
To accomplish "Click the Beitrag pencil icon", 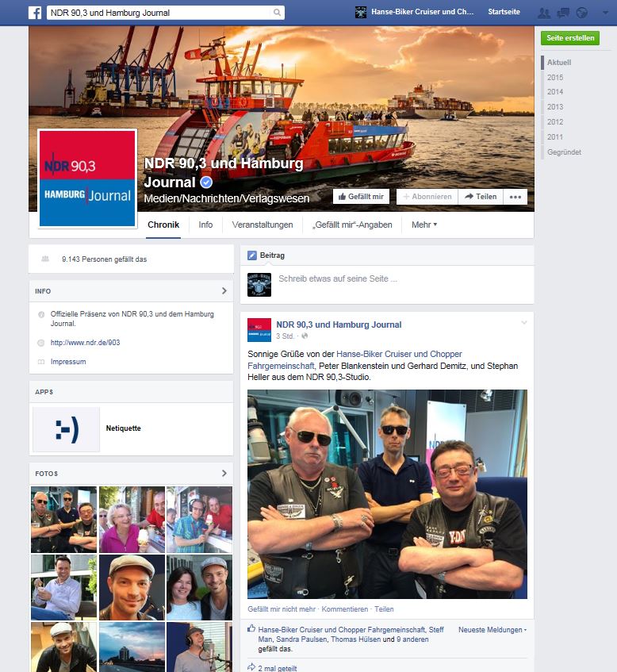I will click(252, 255).
